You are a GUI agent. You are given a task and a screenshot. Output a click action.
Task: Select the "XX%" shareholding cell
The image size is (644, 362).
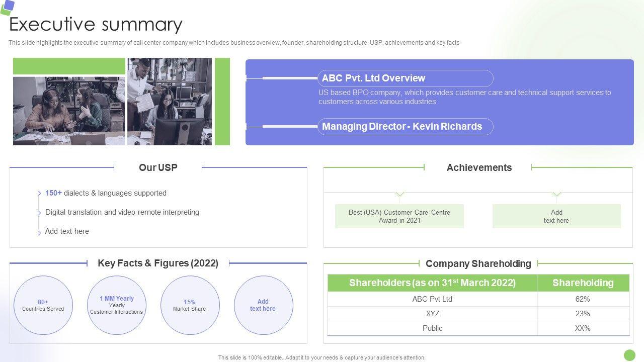pos(583,328)
